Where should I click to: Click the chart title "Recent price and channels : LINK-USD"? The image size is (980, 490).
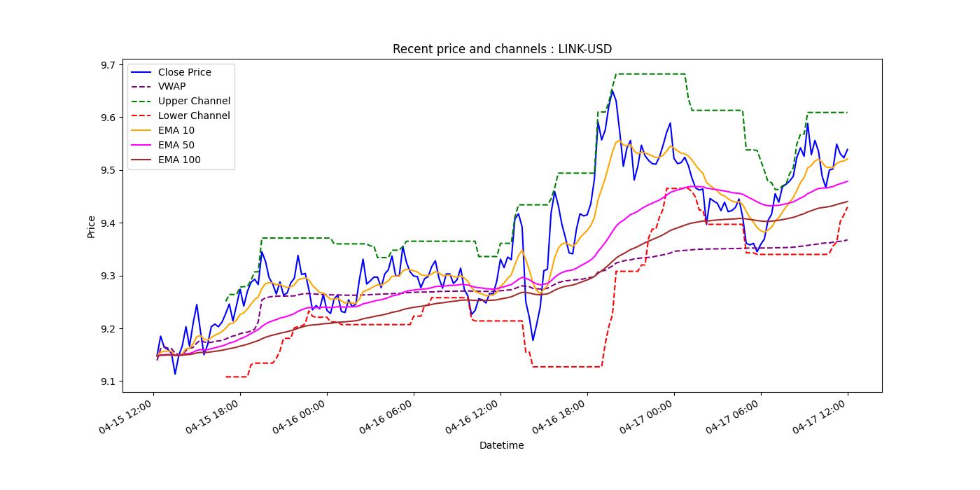tap(502, 49)
